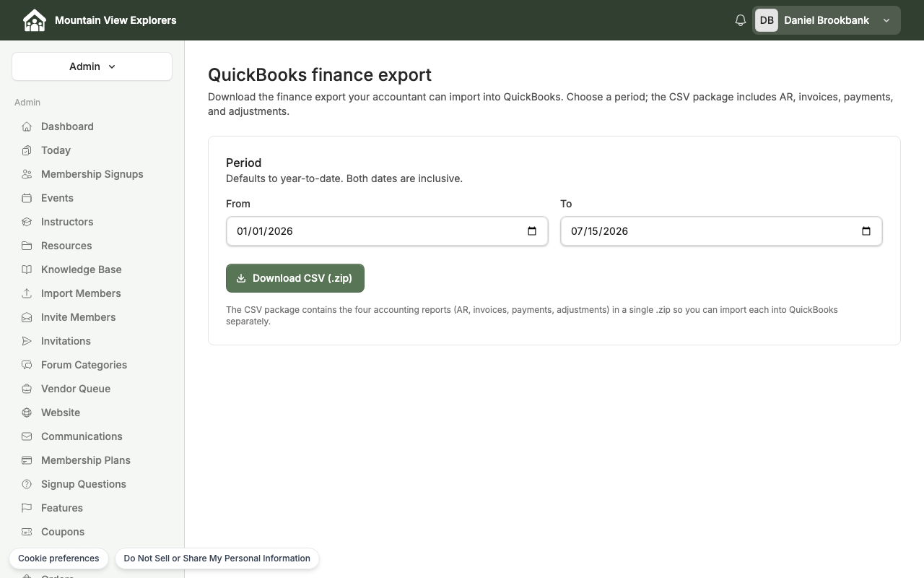Click the Mountain View Explorers title
The image size is (924, 578).
(115, 20)
